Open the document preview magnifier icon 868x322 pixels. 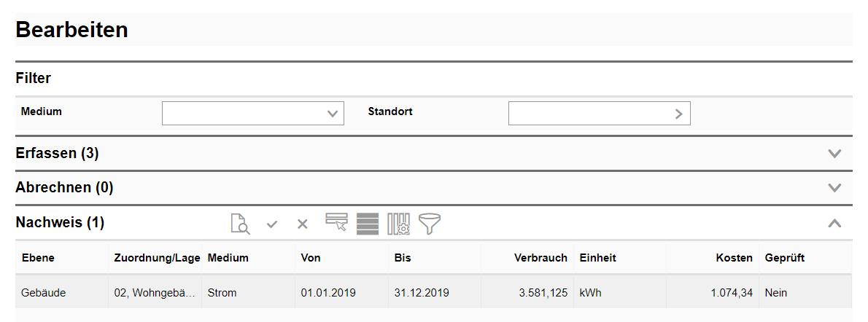(240, 224)
